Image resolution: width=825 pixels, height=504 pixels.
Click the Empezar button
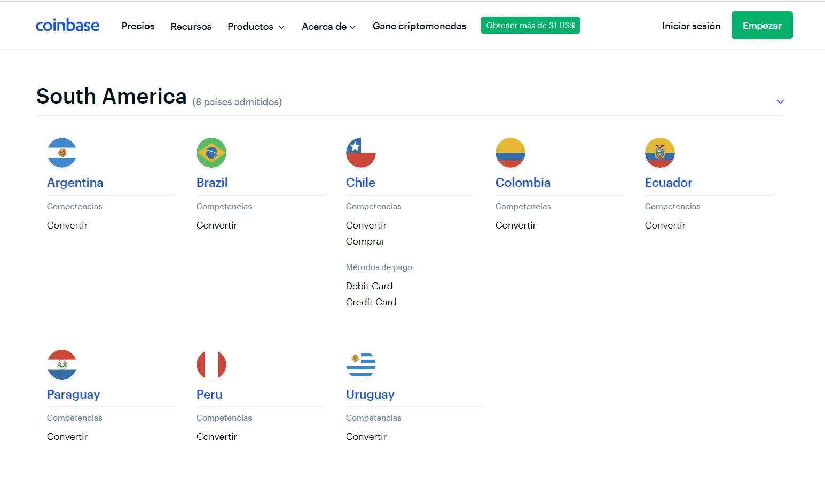point(762,25)
